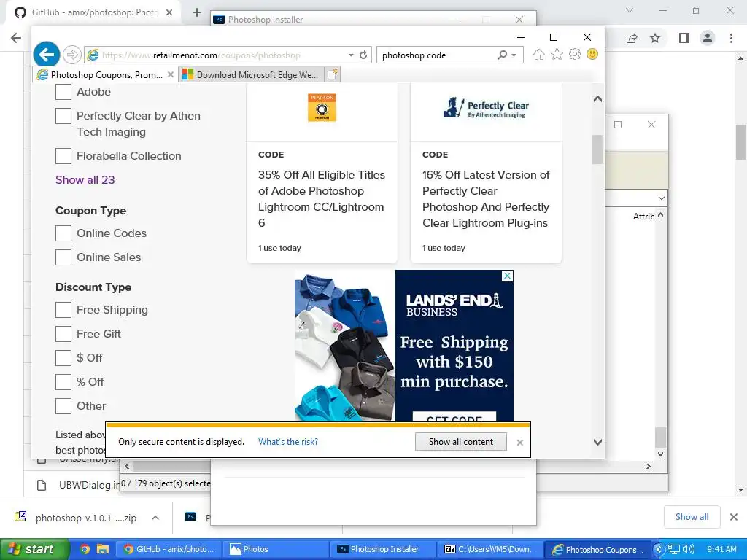
Task: Tick the Free Shipping discount checkbox
Action: 63,309
